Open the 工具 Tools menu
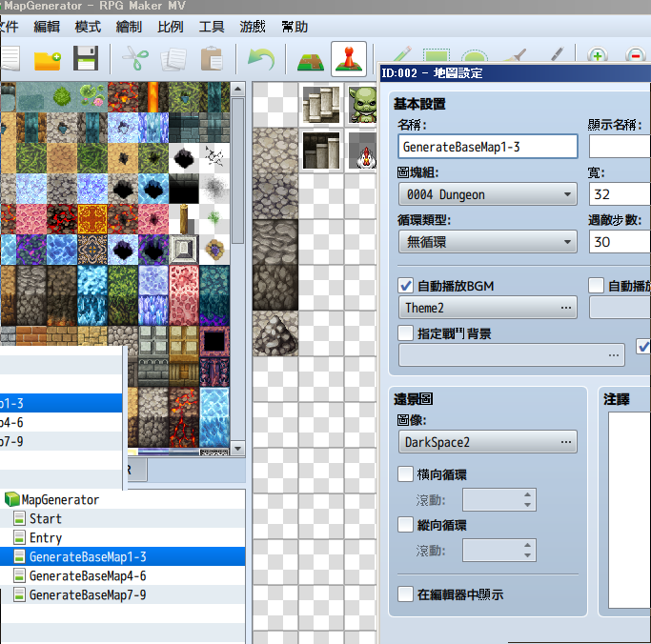Screen dimensions: 651x644 point(212,27)
